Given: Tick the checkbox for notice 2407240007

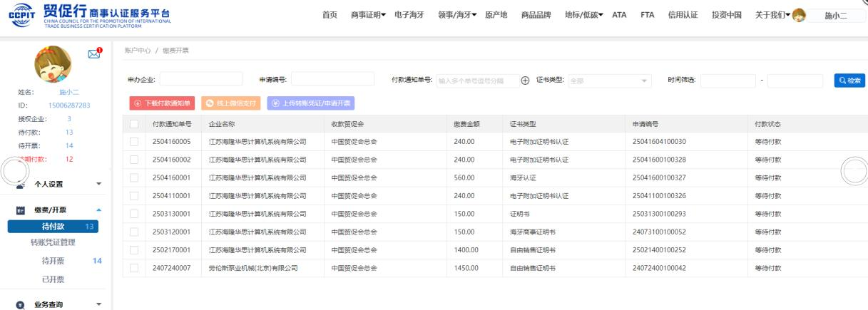Looking at the screenshot, I should (x=134, y=268).
